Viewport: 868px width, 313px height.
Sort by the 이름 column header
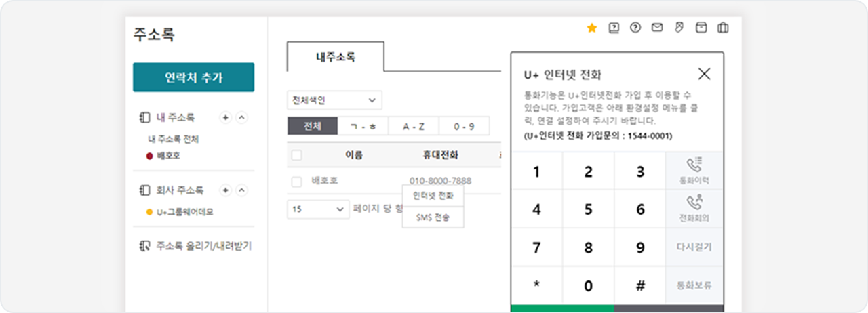[x=354, y=155]
